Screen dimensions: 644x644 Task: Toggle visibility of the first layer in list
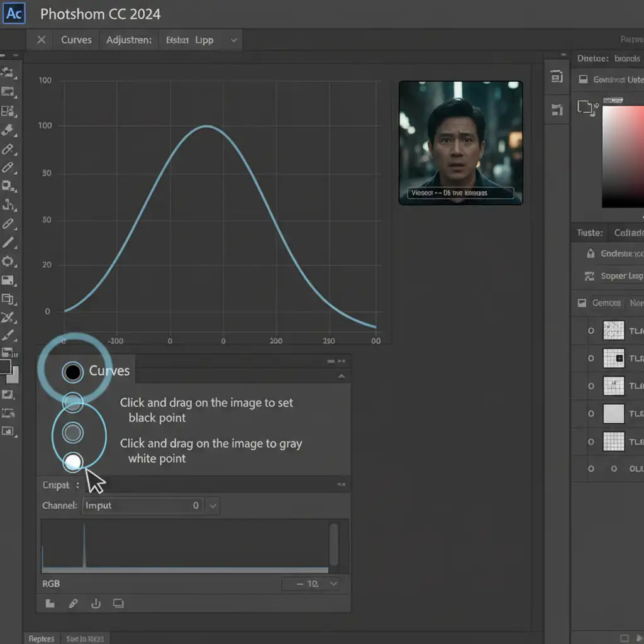(x=591, y=330)
